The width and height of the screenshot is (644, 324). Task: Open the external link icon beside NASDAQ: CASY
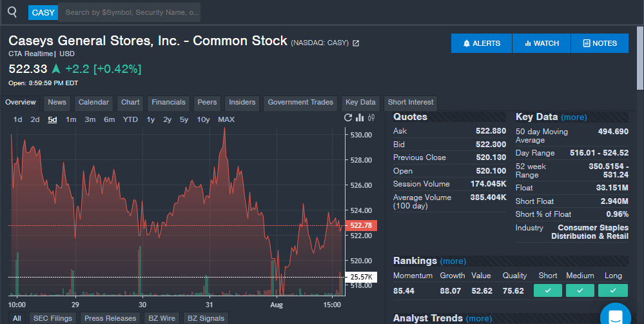tap(356, 43)
